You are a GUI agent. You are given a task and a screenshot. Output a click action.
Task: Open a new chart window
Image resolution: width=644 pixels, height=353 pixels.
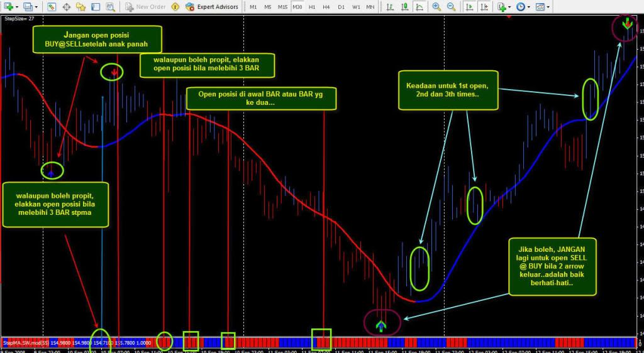(x=8, y=6)
